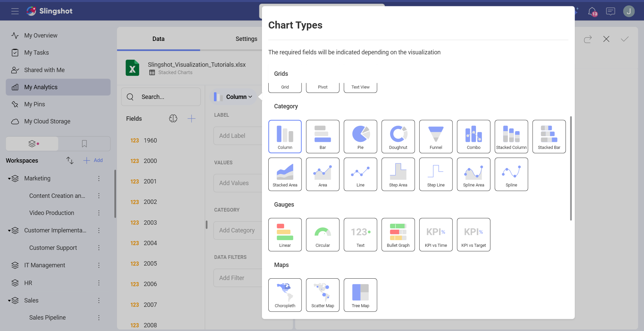The image size is (644, 331).
Task: Switch to the Settings tab
Action: [246, 39]
